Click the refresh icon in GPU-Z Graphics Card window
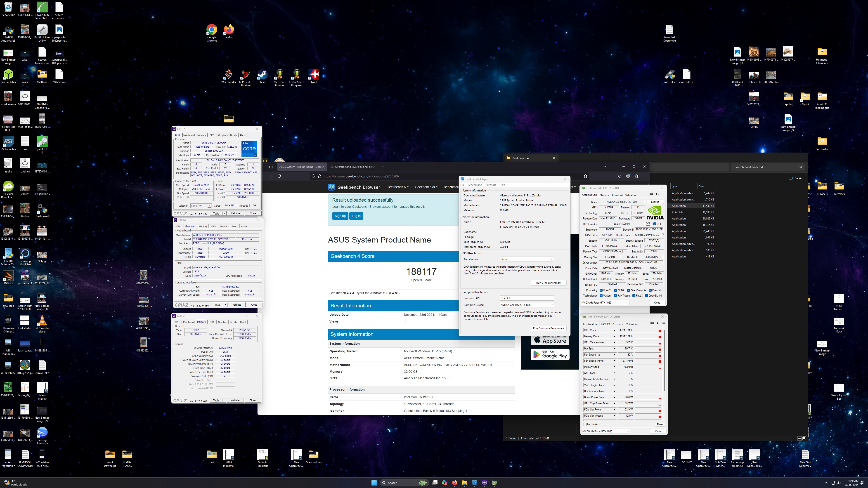Image resolution: width=868 pixels, height=488 pixels. pyautogui.click(x=657, y=194)
